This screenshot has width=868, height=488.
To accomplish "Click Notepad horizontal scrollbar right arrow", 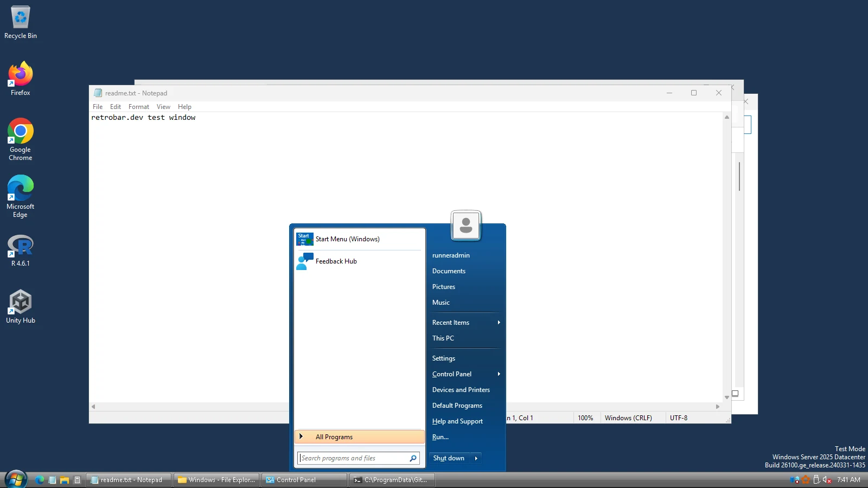I will coord(718,406).
